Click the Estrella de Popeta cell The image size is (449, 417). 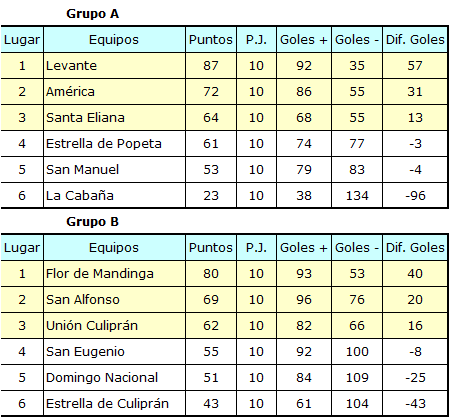(114, 144)
